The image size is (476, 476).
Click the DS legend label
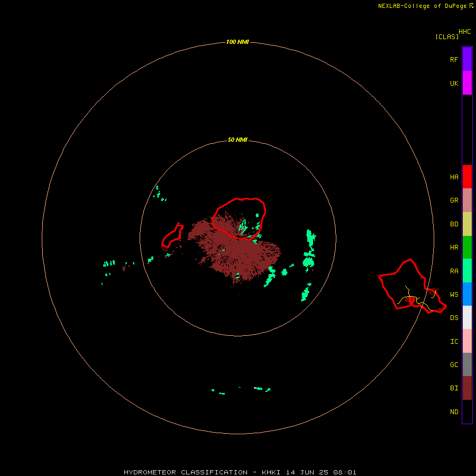(454, 318)
